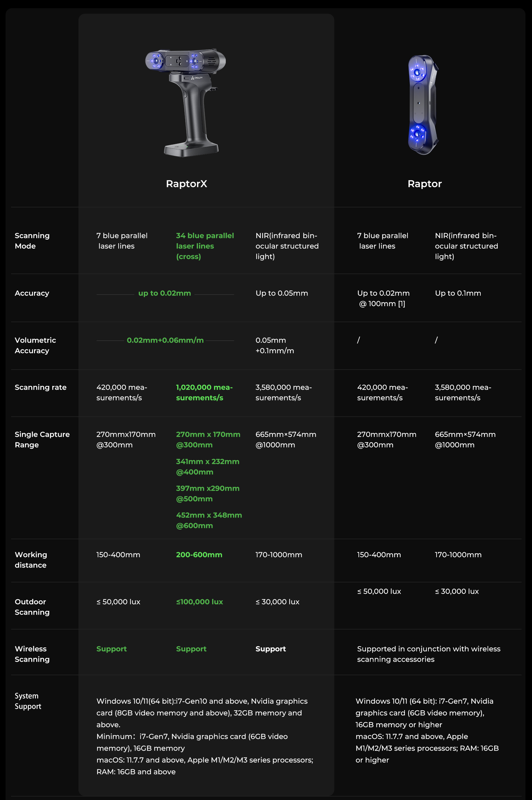The width and height of the screenshot is (532, 800).
Task: Click the '452mm x 348mm @600mm' capture range
Action: [209, 520]
